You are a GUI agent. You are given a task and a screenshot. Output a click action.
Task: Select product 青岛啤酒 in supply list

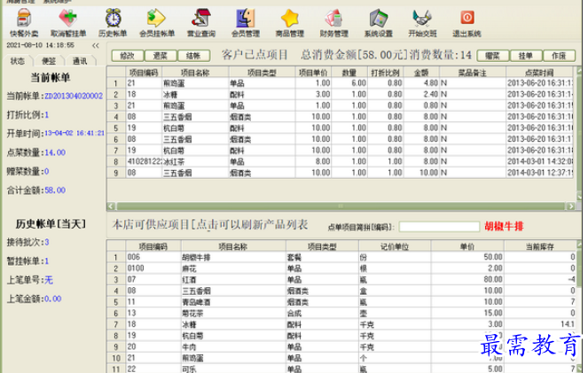(341, 302)
